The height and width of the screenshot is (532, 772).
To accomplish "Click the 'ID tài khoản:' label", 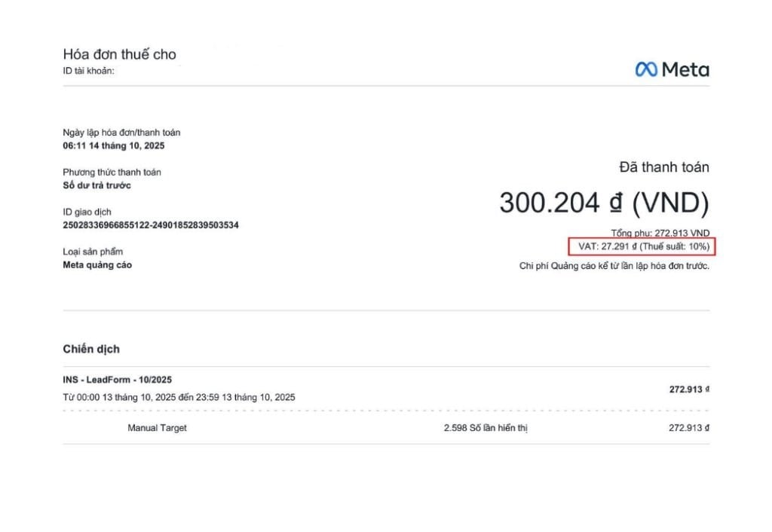I will point(88,71).
